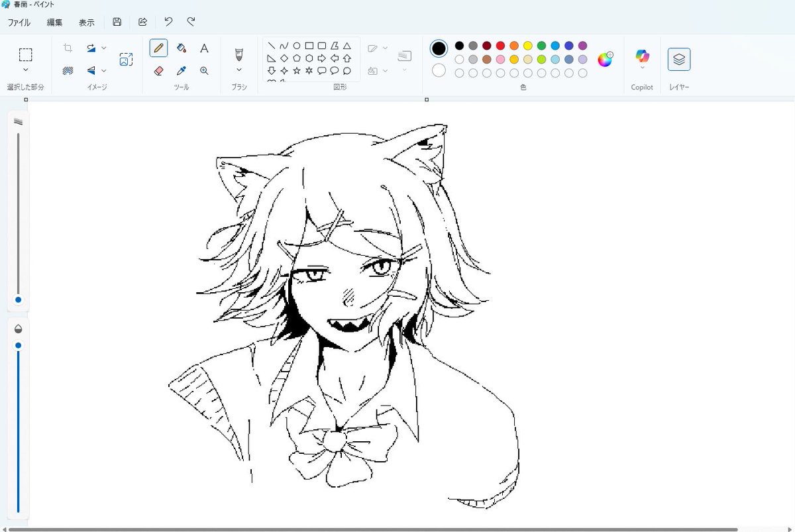Click the Remove background icon

(68, 70)
